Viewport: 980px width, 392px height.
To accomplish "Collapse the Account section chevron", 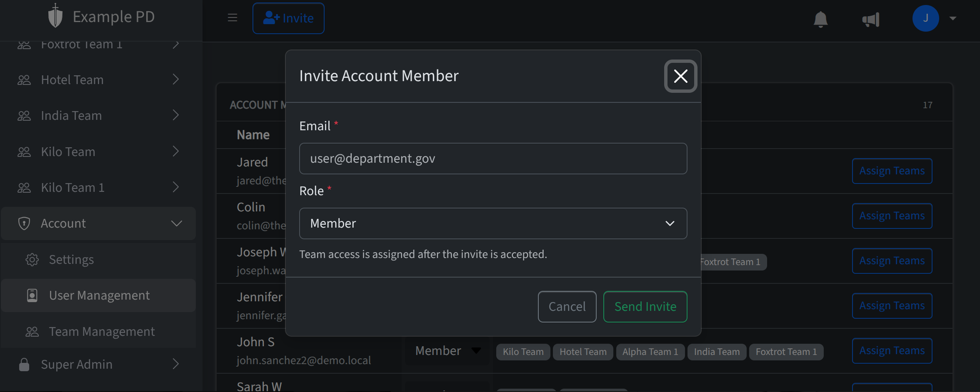I will 177,223.
